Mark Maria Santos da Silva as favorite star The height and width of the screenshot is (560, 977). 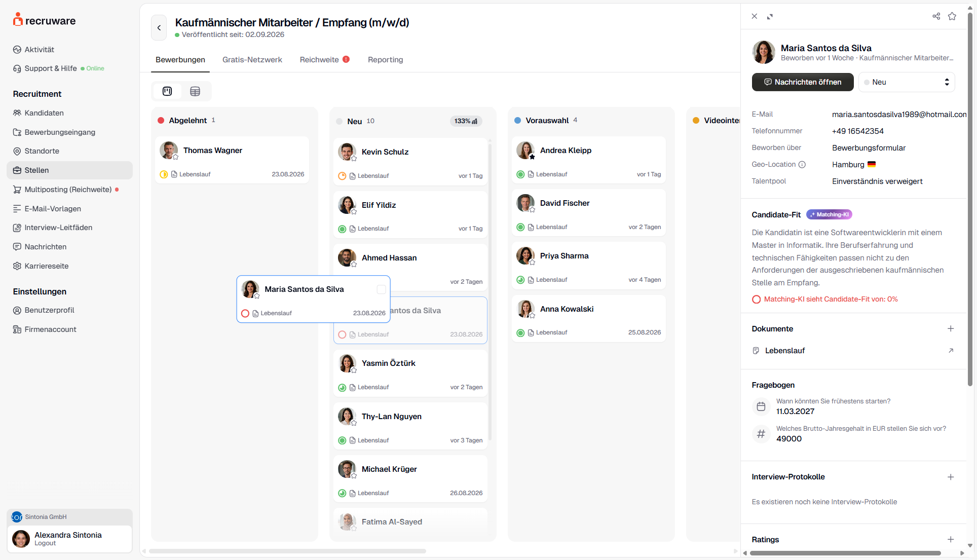click(x=952, y=16)
